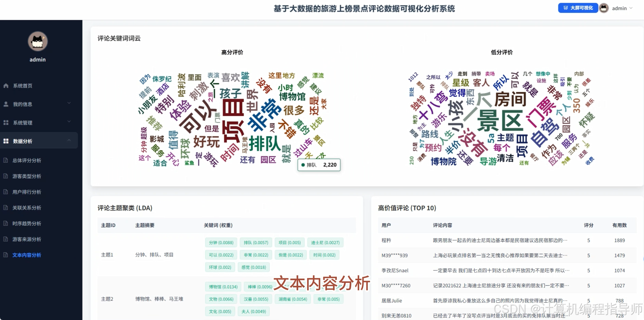The image size is (644, 320).
Task: Click the 大屏可视化 button
Action: (578, 8)
